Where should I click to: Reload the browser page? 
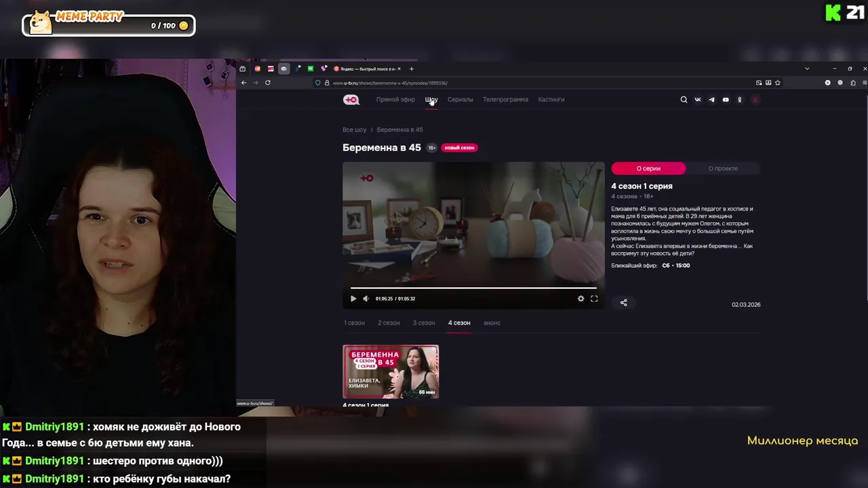tap(268, 83)
